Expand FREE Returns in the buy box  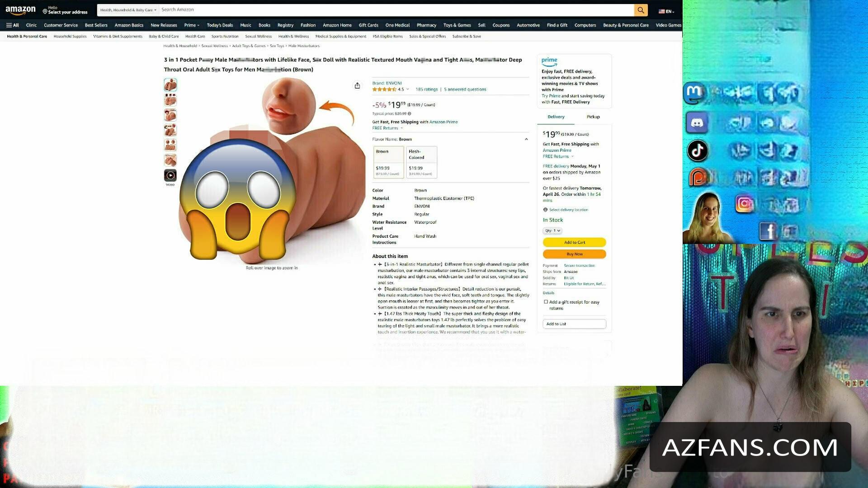point(558,156)
